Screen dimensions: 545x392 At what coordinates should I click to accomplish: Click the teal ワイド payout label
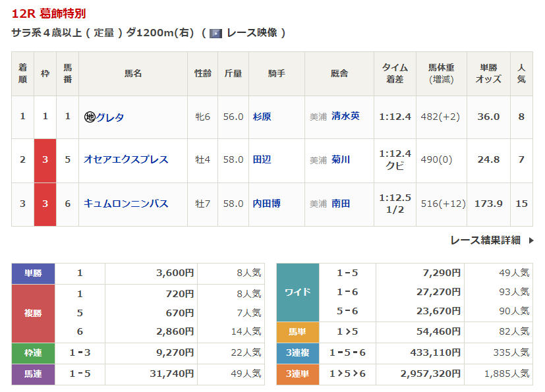(x=297, y=293)
